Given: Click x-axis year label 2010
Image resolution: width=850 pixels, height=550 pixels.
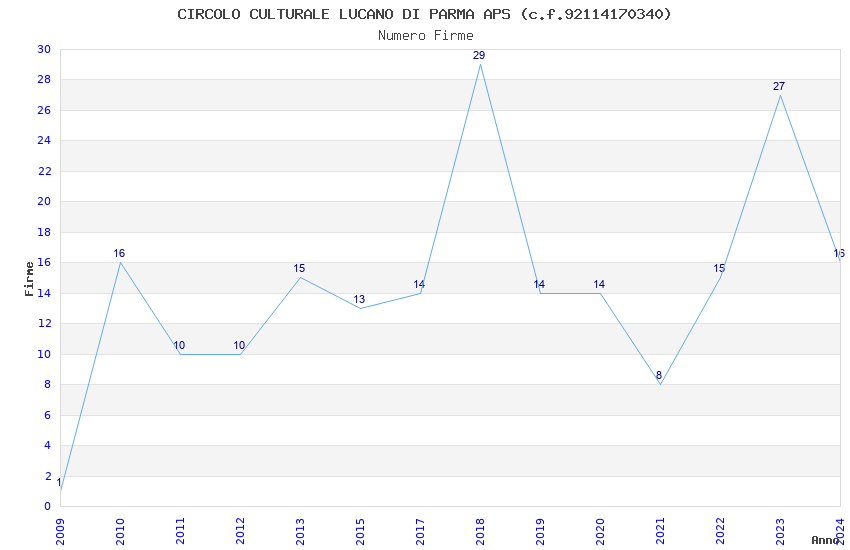Looking at the screenshot, I should click(120, 531).
